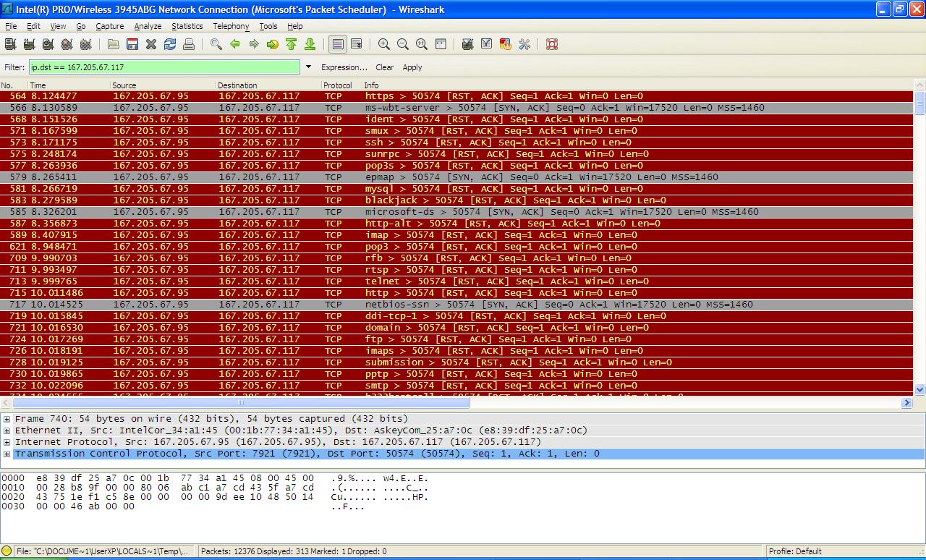Viewport: 926px width, 560px height.
Task: Toggle colorize packet list
Action: tap(337, 44)
